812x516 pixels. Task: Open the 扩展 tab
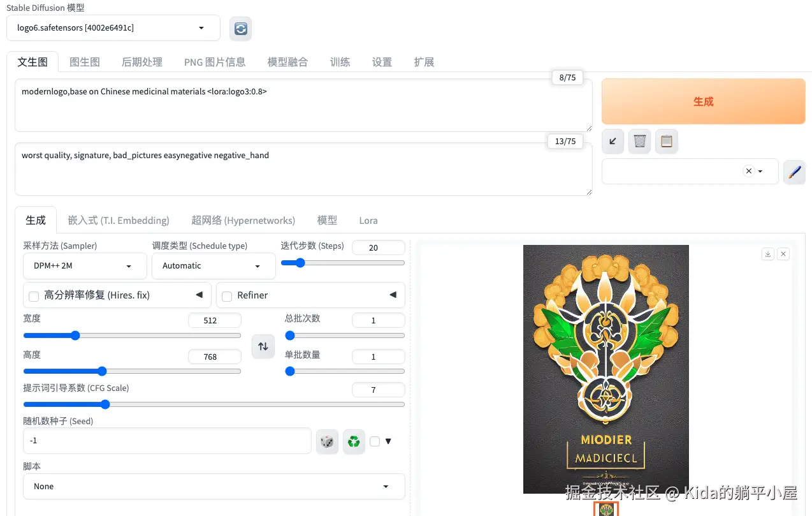coord(424,62)
